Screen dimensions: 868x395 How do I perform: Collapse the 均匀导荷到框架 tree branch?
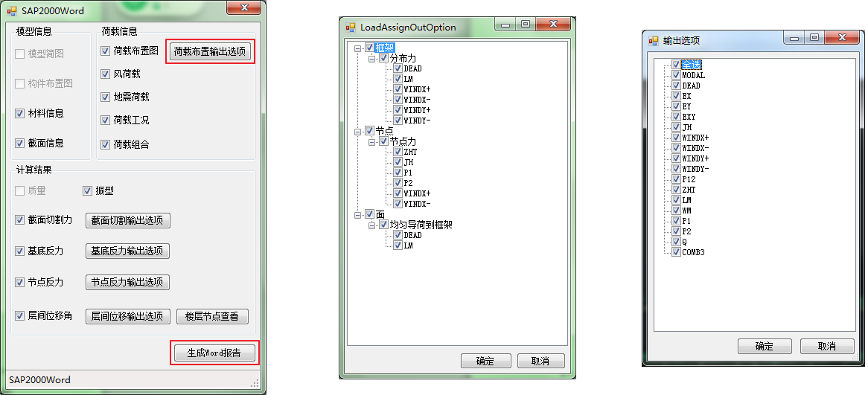(372, 225)
